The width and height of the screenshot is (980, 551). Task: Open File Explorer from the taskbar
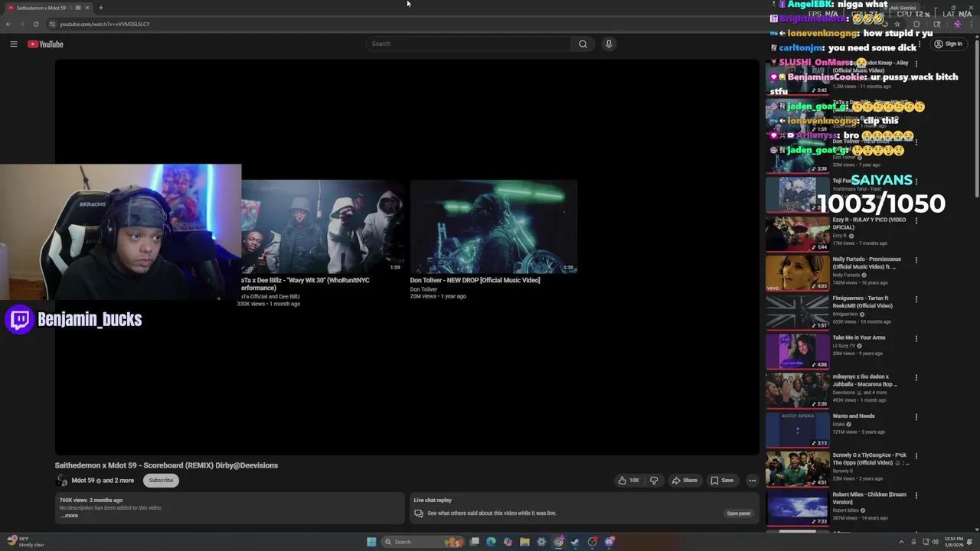(524, 542)
